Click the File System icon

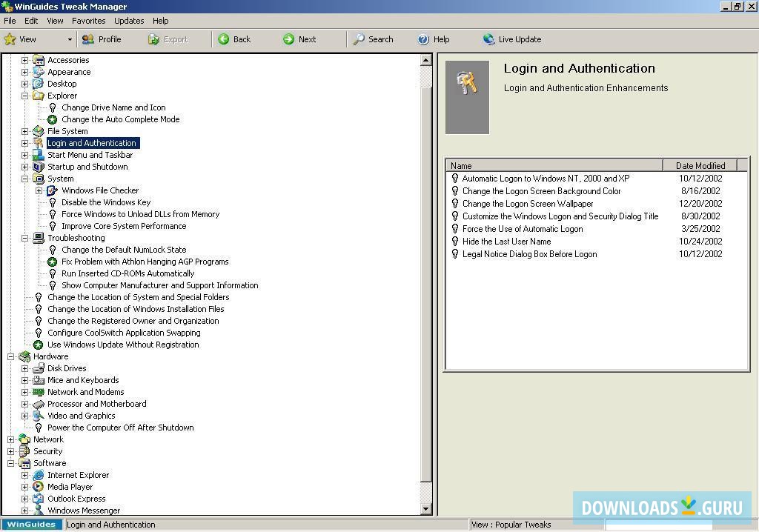click(39, 131)
